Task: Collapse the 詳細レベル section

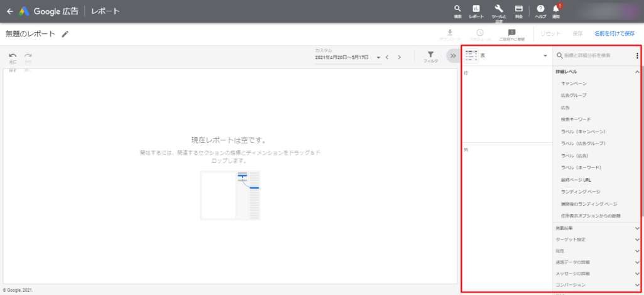Action: 637,72
